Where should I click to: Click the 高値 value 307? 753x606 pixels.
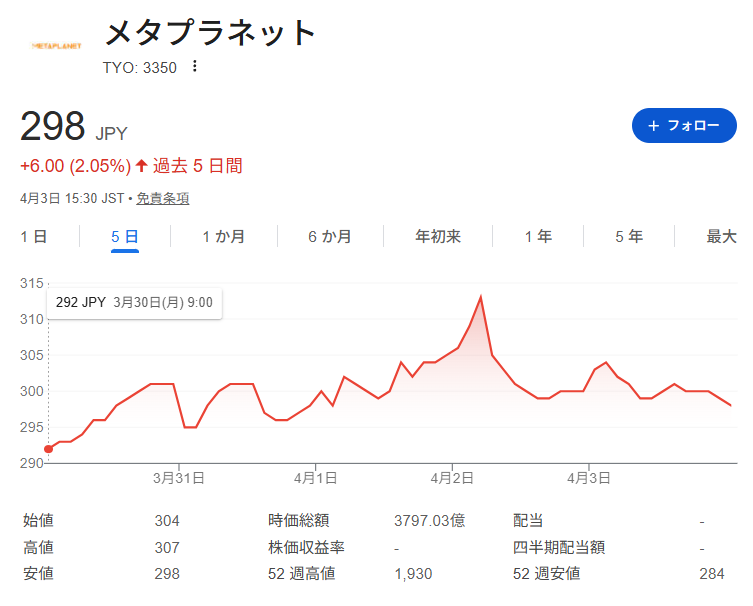167,547
